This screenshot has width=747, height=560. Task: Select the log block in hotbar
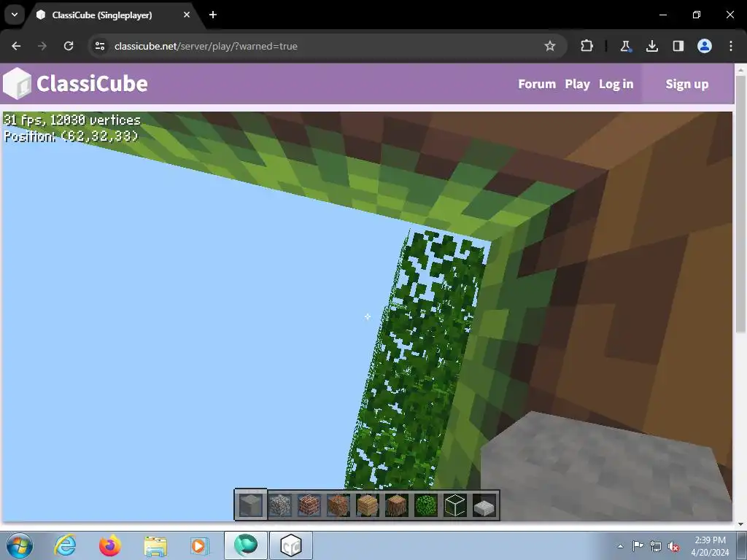[x=396, y=505]
